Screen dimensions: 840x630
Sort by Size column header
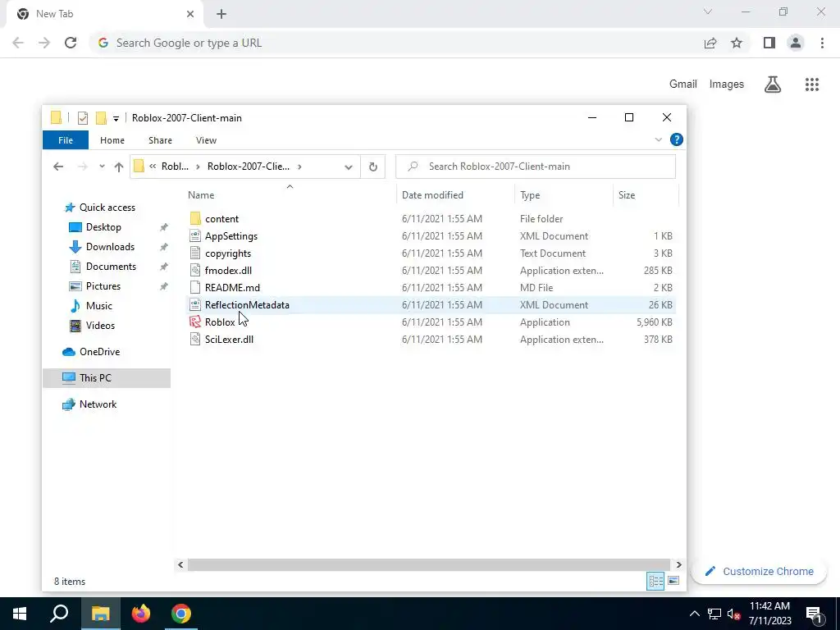tap(646, 195)
